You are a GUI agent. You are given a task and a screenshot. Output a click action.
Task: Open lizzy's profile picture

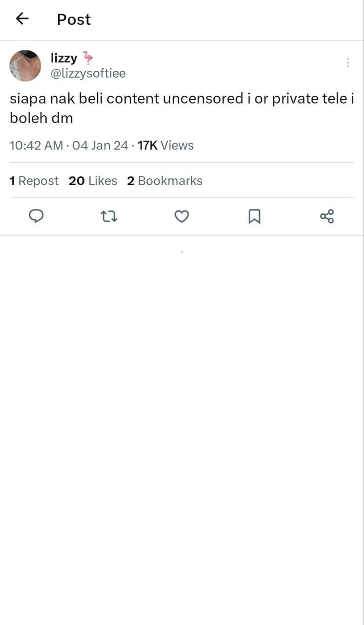click(x=25, y=65)
